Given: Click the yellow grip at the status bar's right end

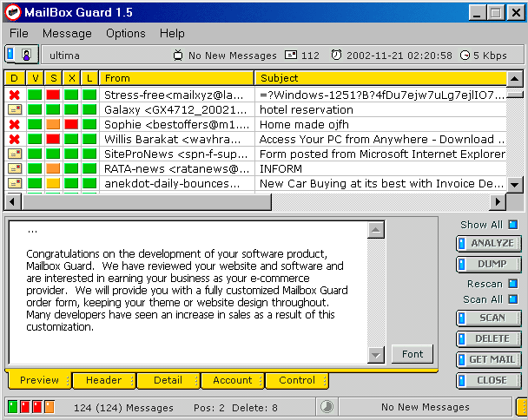Looking at the screenshot, I should click(x=522, y=407).
